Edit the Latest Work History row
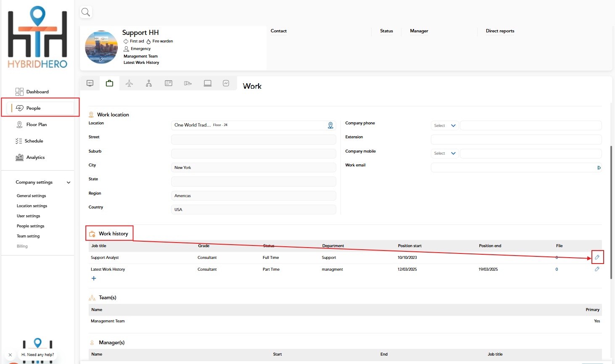Image resolution: width=615 pixels, height=364 pixels. pos(597,269)
